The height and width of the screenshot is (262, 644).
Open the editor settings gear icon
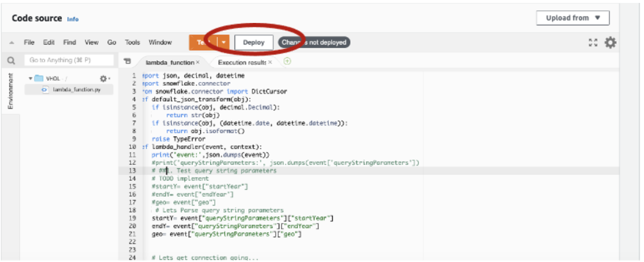point(610,43)
